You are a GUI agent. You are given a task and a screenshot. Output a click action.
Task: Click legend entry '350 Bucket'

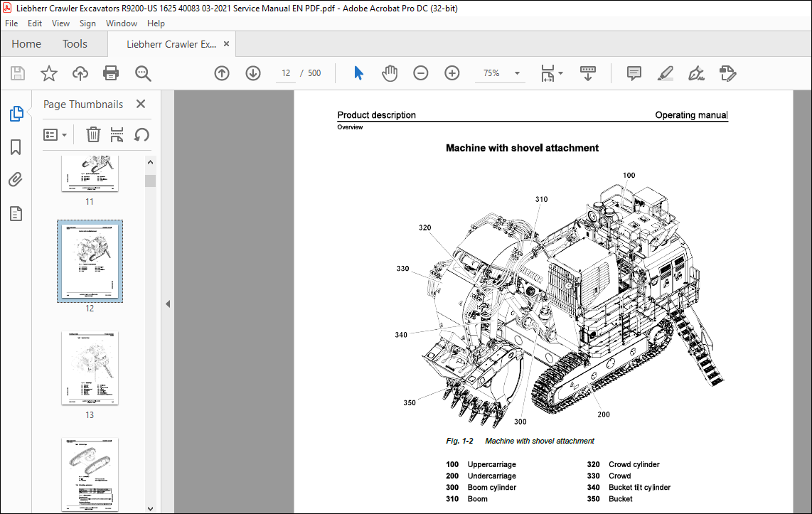[609, 499]
